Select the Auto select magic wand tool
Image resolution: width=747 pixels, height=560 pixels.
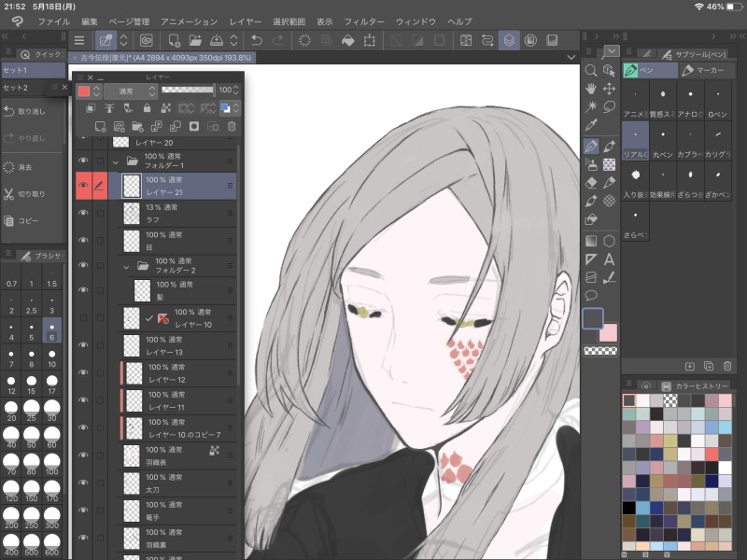click(591, 106)
